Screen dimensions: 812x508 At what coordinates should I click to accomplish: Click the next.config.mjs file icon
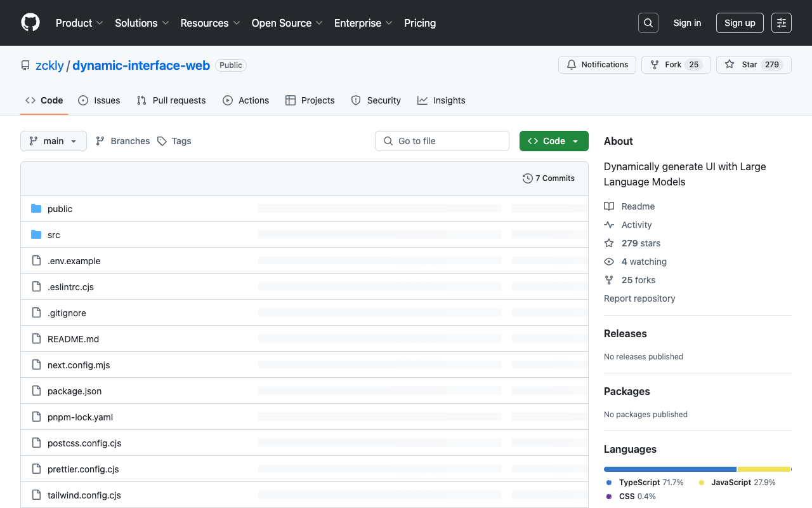36,365
